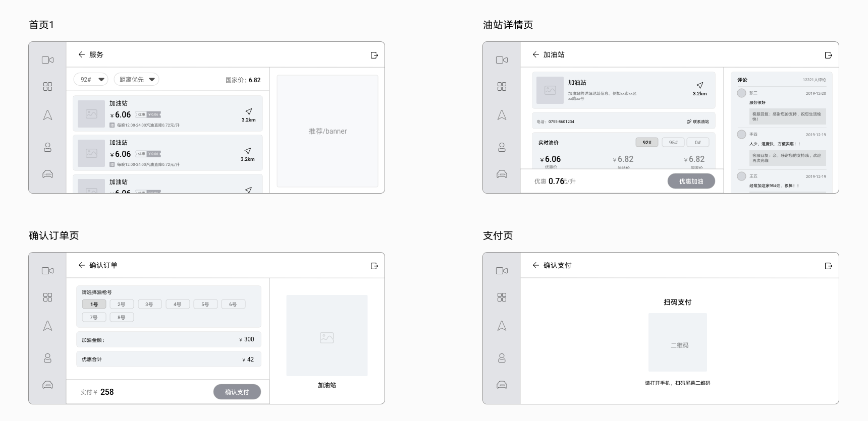This screenshot has height=421, width=868.
Task: Click the exit icon in 服务 page header
Action: 374,55
